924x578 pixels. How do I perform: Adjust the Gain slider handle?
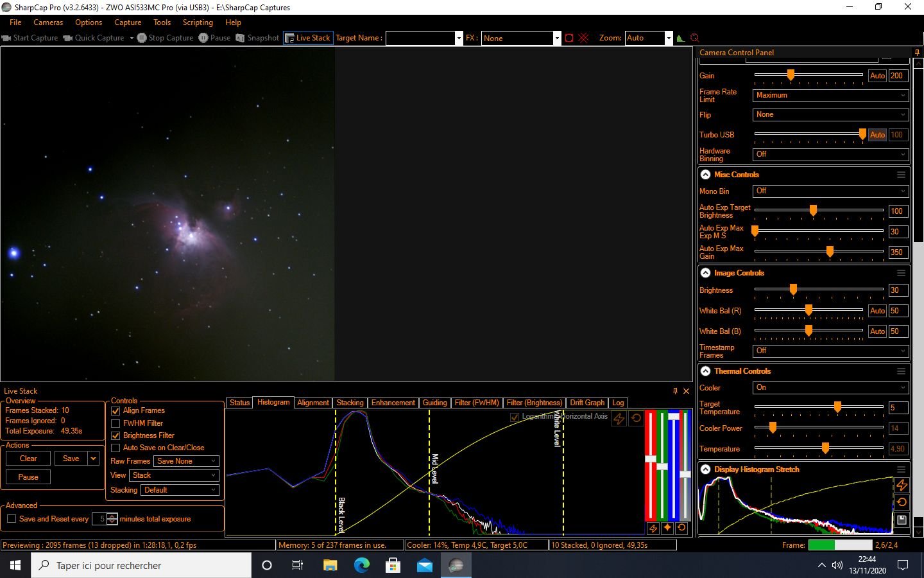point(791,75)
